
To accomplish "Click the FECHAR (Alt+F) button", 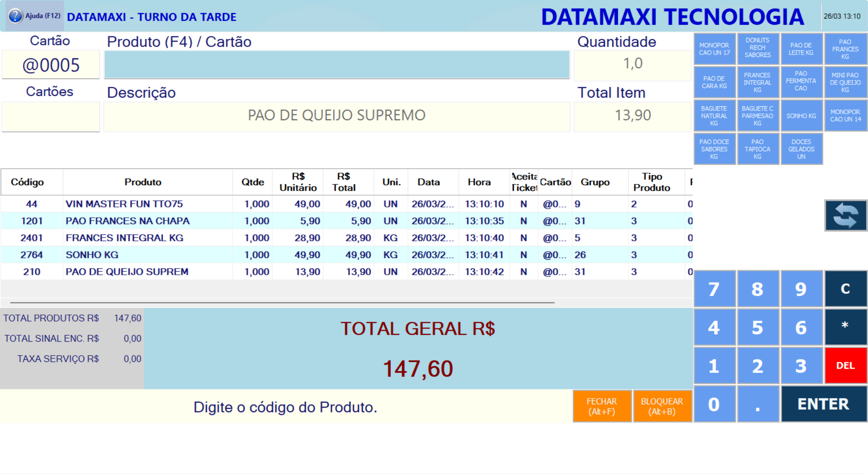I will [x=602, y=405].
